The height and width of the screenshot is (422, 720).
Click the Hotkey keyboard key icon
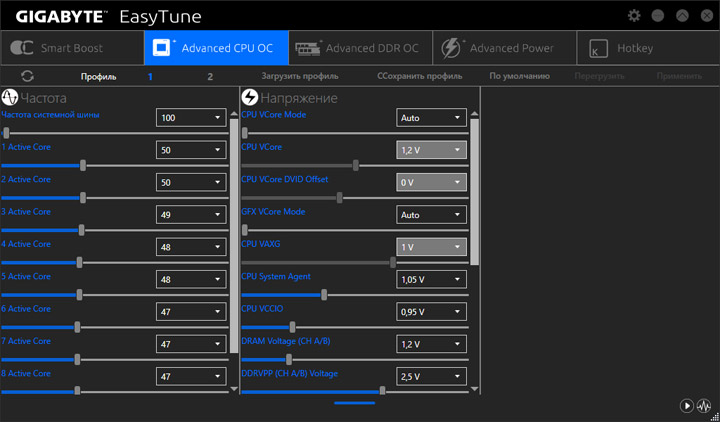[598, 48]
